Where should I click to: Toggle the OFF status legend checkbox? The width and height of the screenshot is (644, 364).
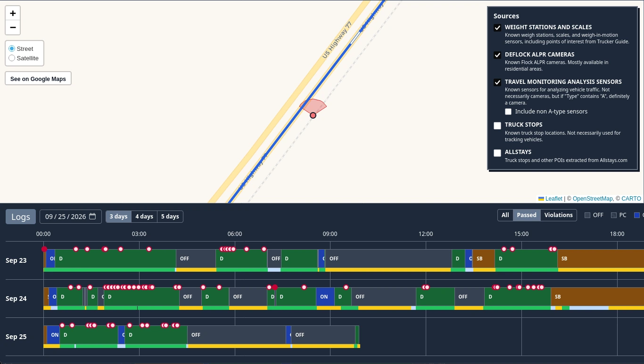click(x=587, y=215)
